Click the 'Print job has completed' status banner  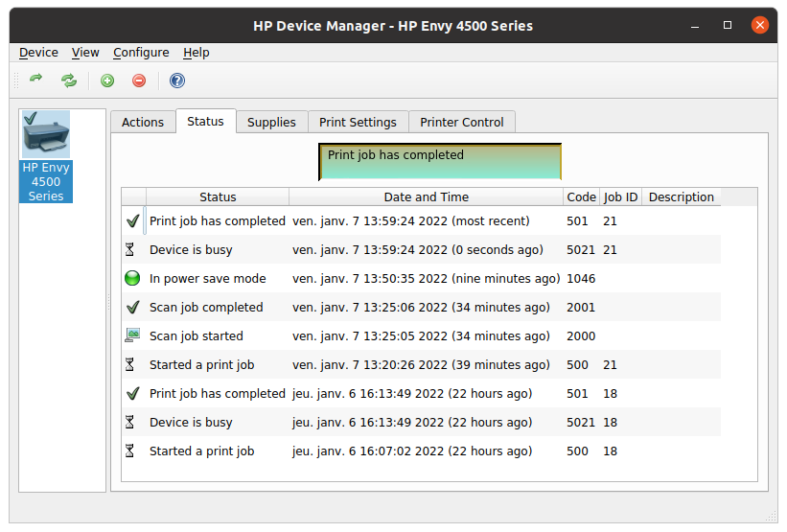(439, 162)
